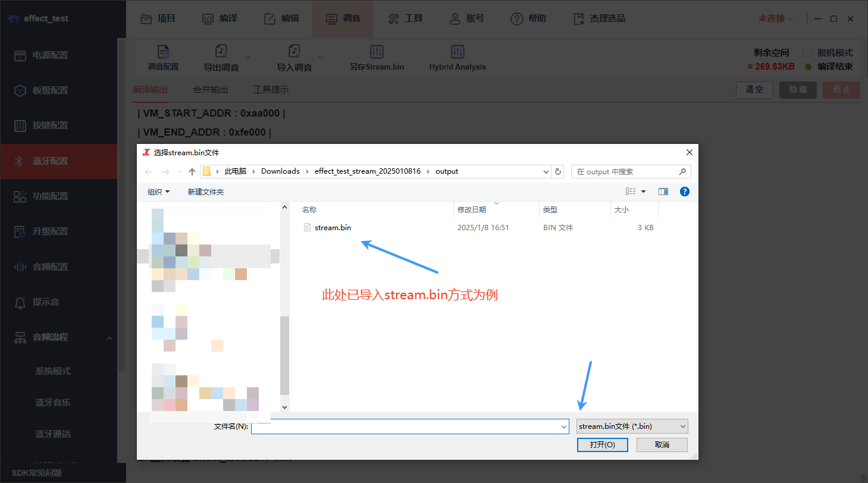Click the 在 output 中搜索 box
868x483 pixels.
[631, 171]
